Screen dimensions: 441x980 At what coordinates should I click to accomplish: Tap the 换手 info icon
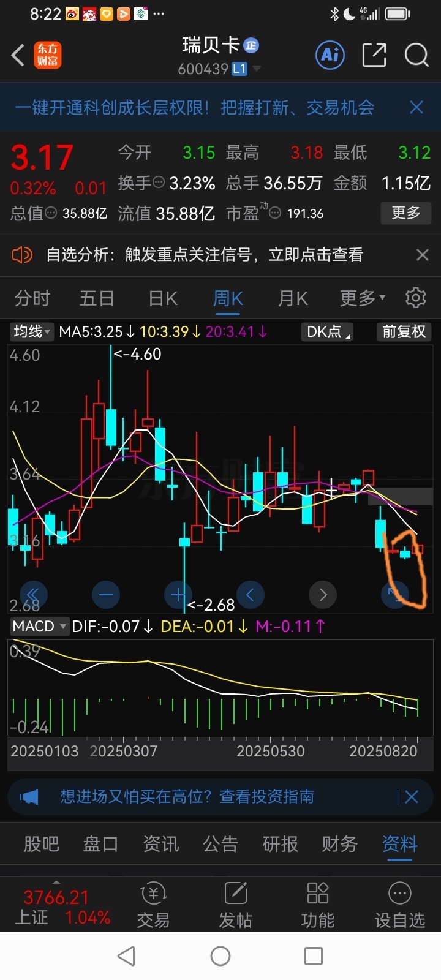click(159, 183)
